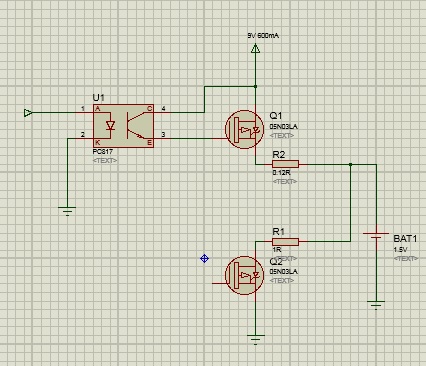Select the PC817 optocoupler U1 body
426x366 pixels.
coord(123,126)
